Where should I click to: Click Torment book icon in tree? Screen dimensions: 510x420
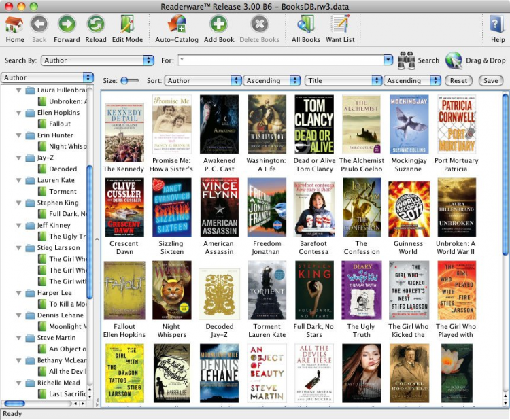point(42,191)
